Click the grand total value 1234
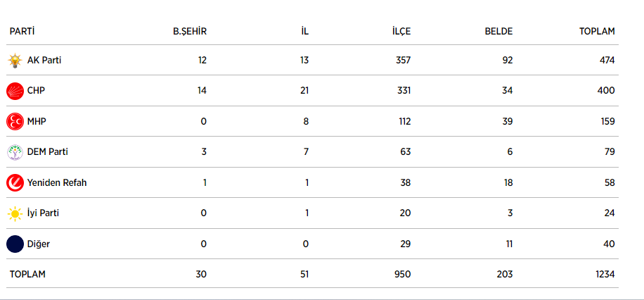Image resolution: width=644 pixels, height=300 pixels. click(x=604, y=275)
